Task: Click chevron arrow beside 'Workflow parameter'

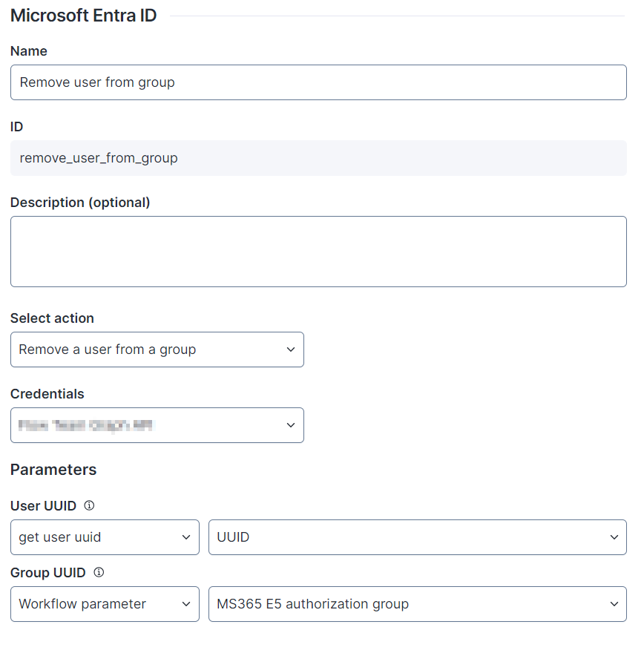Action: pyautogui.click(x=186, y=604)
